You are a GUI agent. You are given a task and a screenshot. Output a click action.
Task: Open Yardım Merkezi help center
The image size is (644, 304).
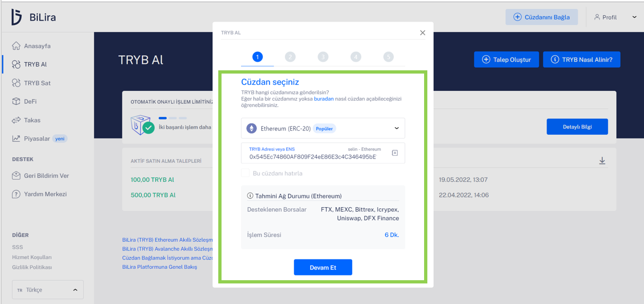click(40, 194)
